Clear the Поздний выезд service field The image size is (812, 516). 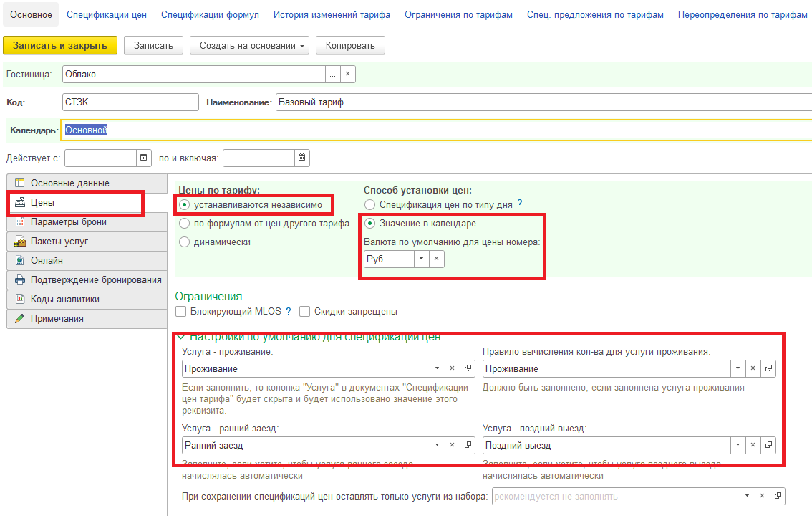753,445
